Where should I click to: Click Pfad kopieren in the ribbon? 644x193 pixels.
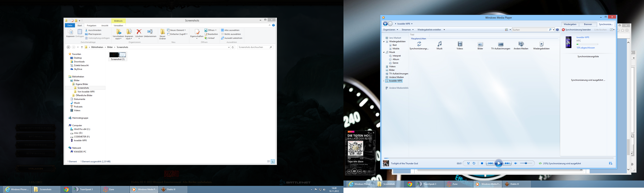click(93, 34)
